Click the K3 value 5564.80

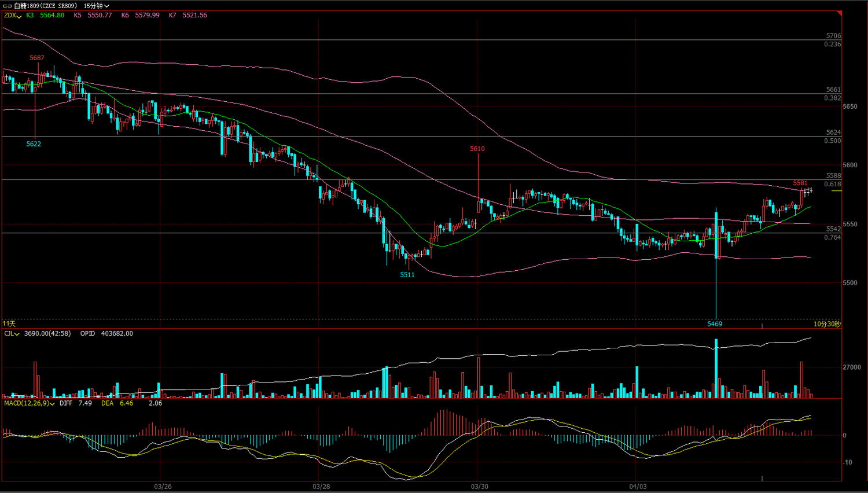pos(52,16)
